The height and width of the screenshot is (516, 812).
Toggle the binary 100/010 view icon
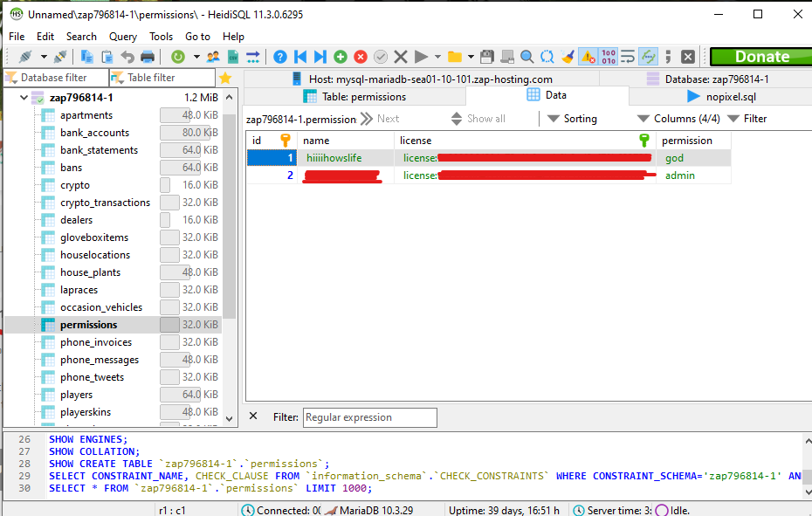tap(609, 57)
